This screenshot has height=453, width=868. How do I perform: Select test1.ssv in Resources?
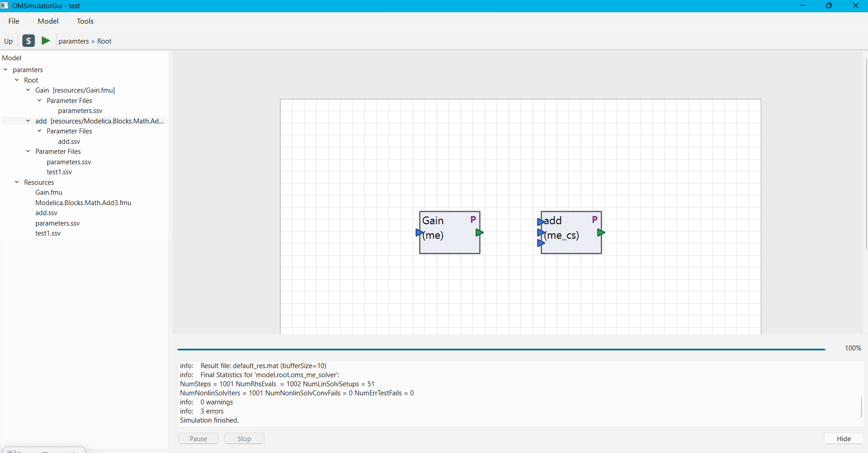(48, 233)
